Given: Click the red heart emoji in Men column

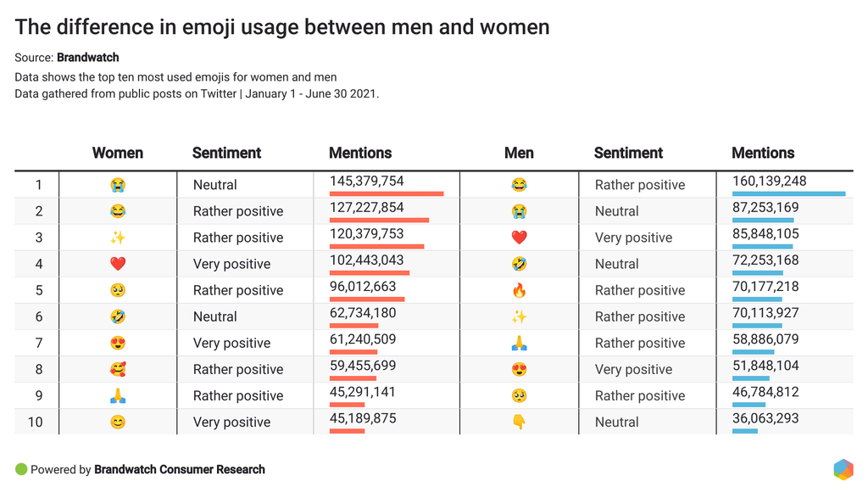Looking at the screenshot, I should pyautogui.click(x=519, y=238).
